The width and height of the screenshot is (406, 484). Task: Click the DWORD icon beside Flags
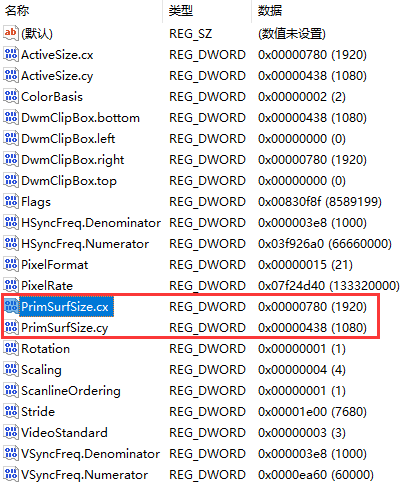(11, 201)
